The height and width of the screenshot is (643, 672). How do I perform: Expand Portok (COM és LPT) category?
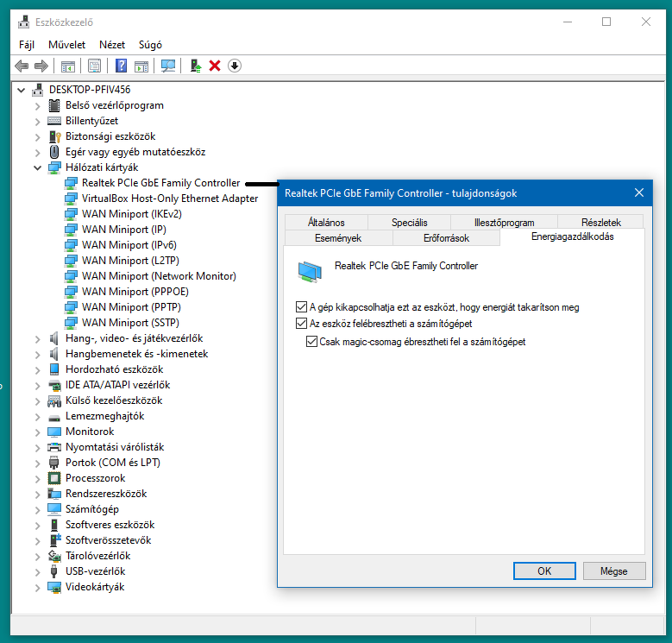[37, 463]
